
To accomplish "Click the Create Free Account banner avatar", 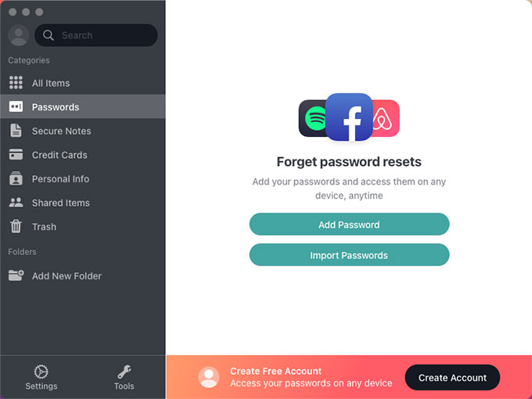I will [x=209, y=377].
